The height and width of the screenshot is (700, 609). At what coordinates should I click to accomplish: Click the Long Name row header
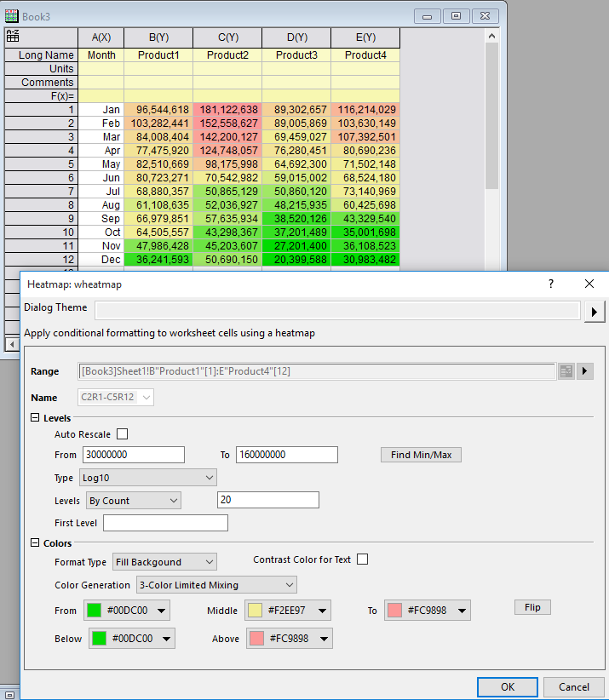point(41,55)
